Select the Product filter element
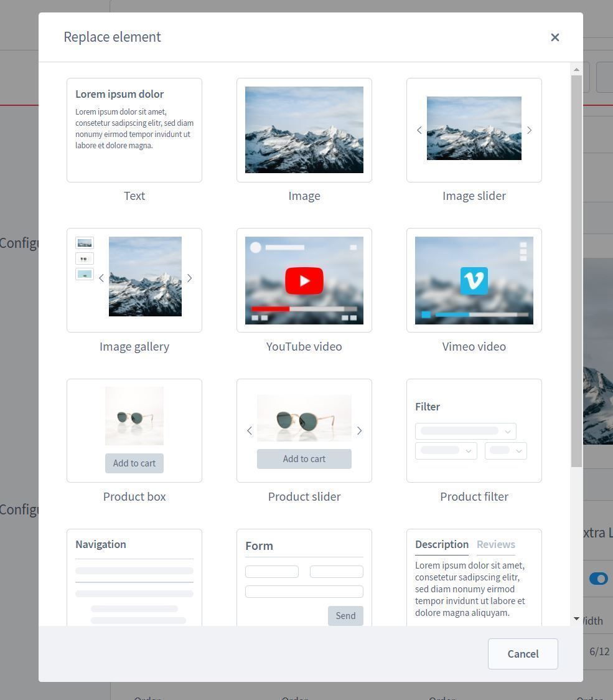 [x=474, y=430]
